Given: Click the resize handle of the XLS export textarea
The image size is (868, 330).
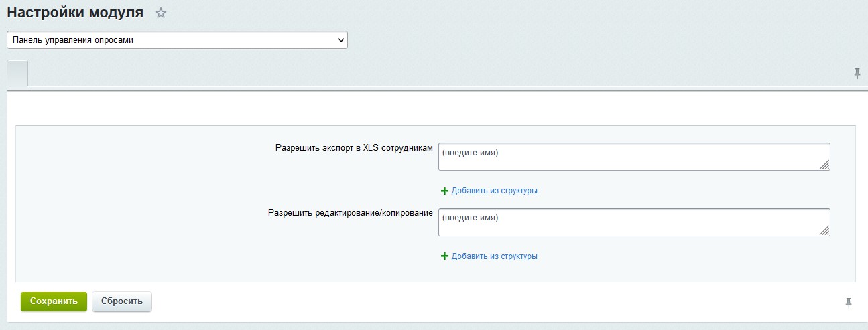Looking at the screenshot, I should pyautogui.click(x=824, y=165).
